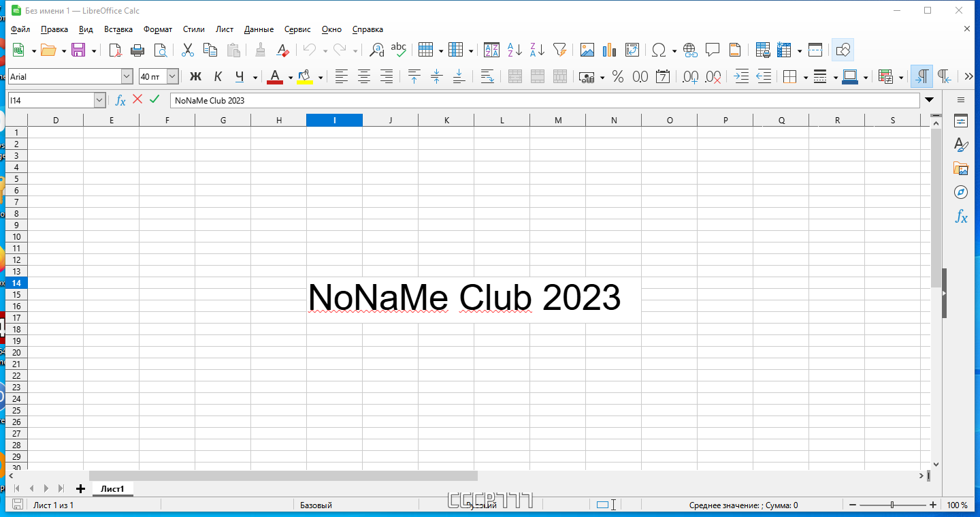Open the 40 пт font size dropdown
The image size is (980, 517).
point(172,77)
